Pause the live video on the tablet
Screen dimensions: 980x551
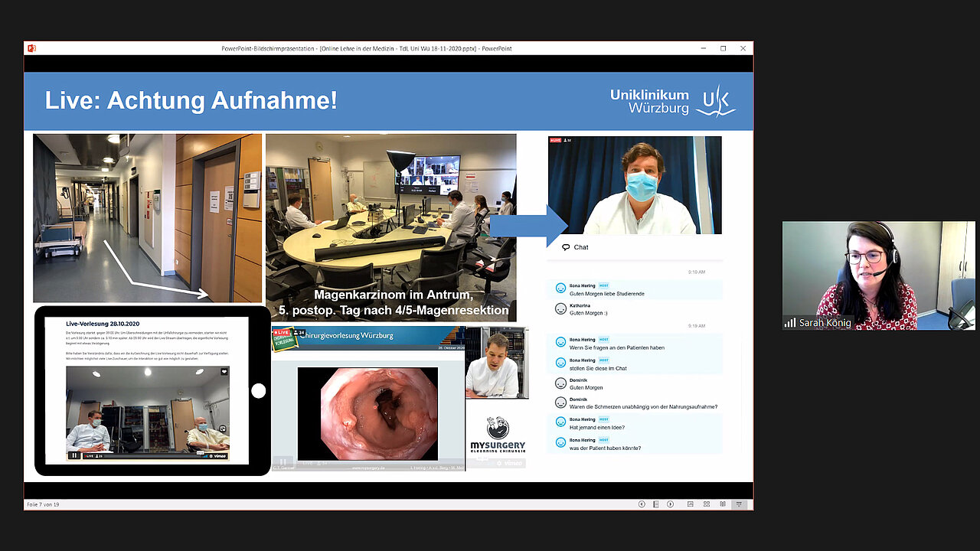pos(74,455)
